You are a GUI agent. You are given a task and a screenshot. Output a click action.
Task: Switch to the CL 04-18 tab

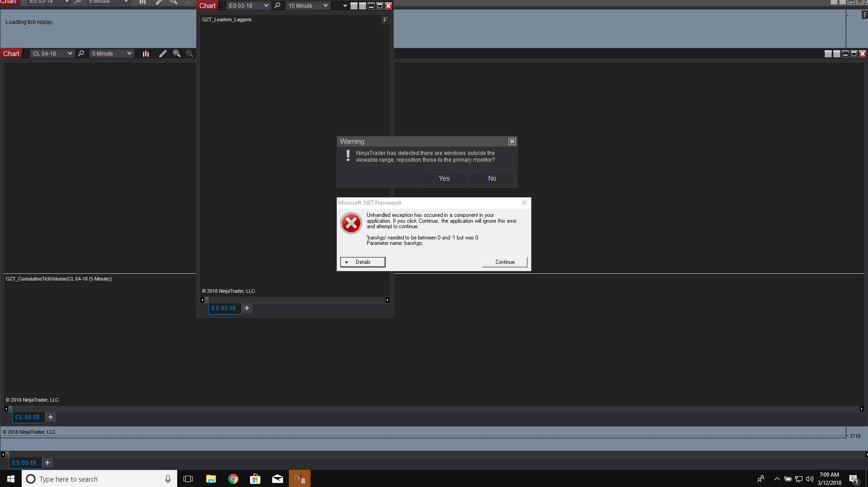pyautogui.click(x=28, y=417)
